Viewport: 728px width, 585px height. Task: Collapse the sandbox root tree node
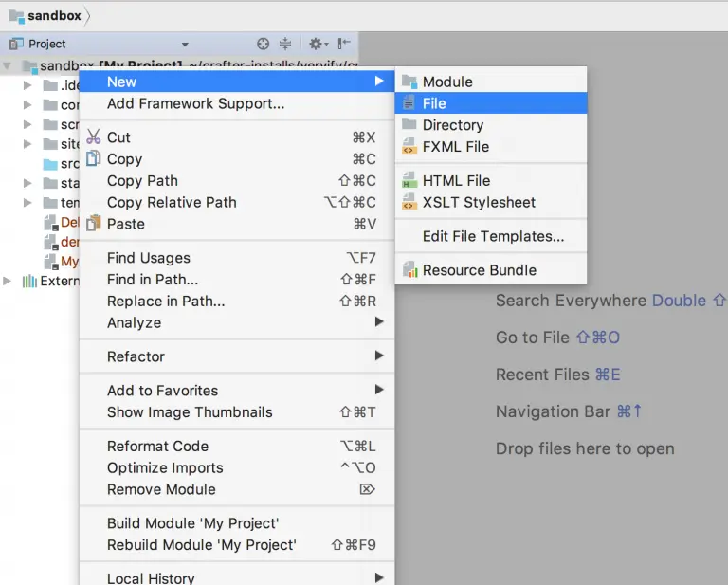(x=9, y=66)
